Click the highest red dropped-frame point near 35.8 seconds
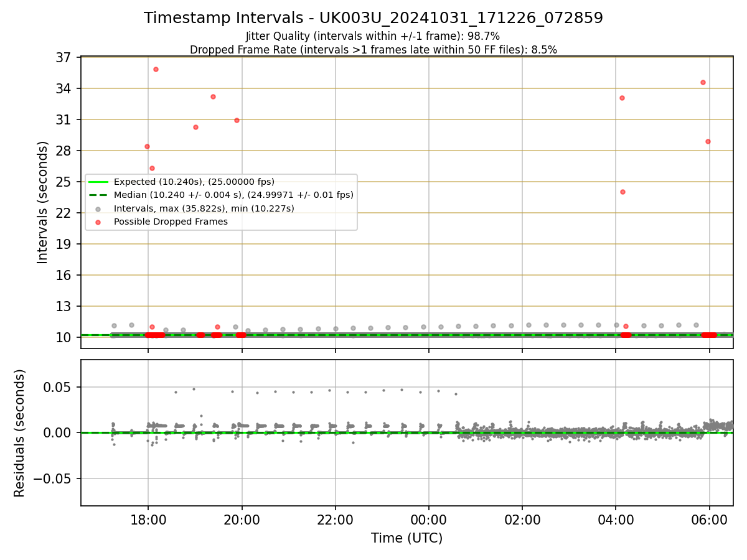 156,69
